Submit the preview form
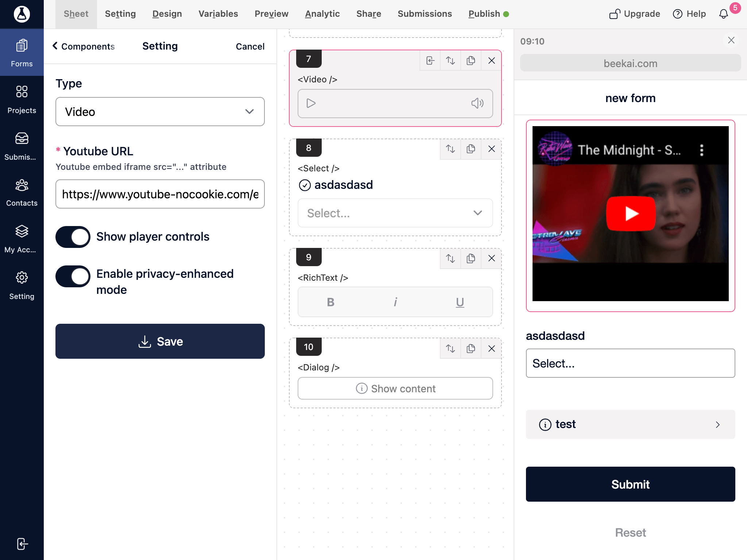 [630, 484]
